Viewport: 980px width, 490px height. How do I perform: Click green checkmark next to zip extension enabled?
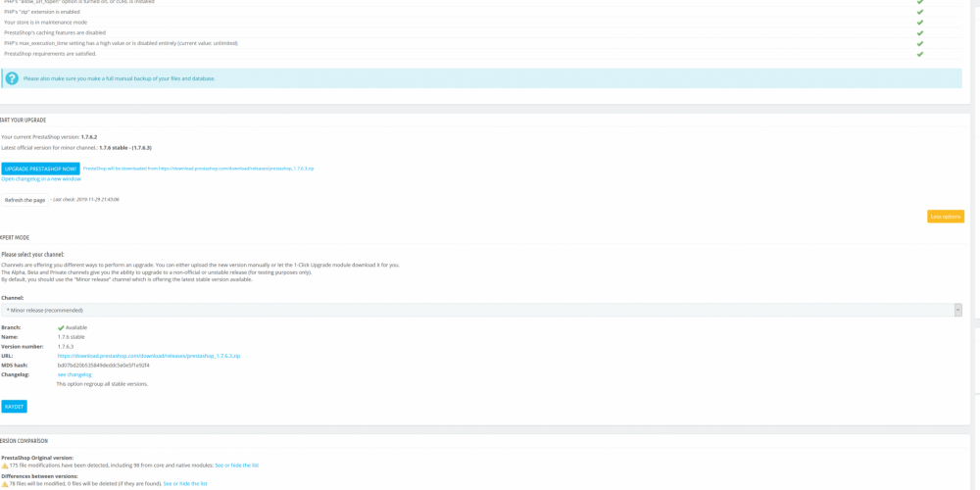[920, 12]
